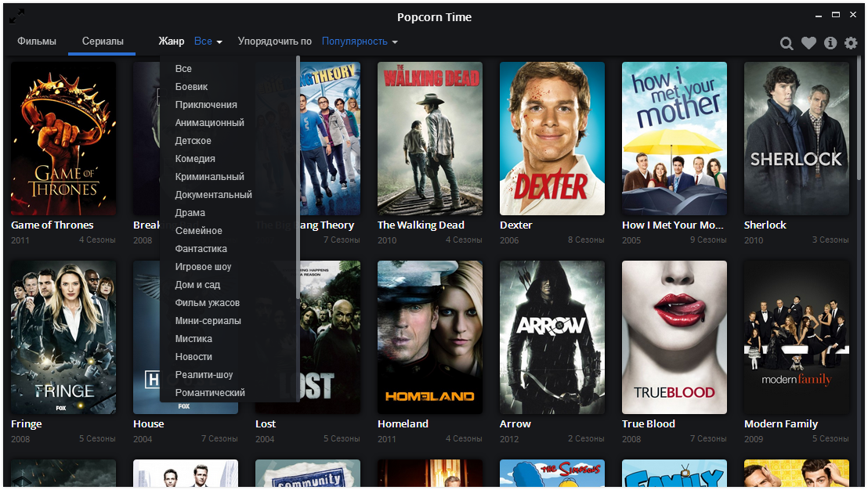Maximize the Popcorn Time window
Screen dimensions: 868x490
836,15
